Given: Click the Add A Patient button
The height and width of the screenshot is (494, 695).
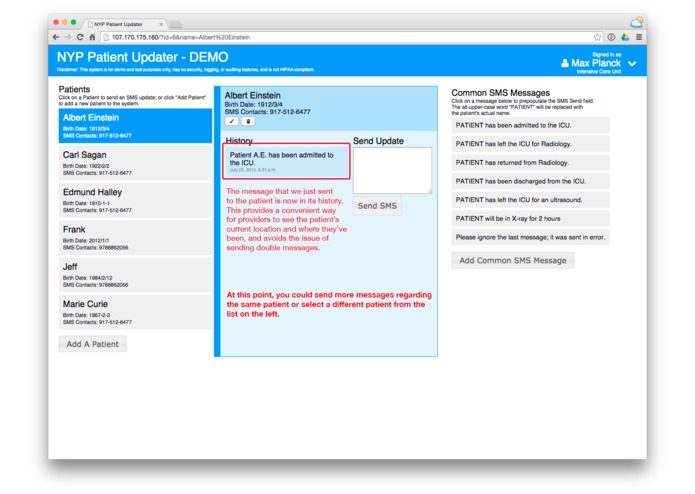Looking at the screenshot, I should click(x=93, y=344).
